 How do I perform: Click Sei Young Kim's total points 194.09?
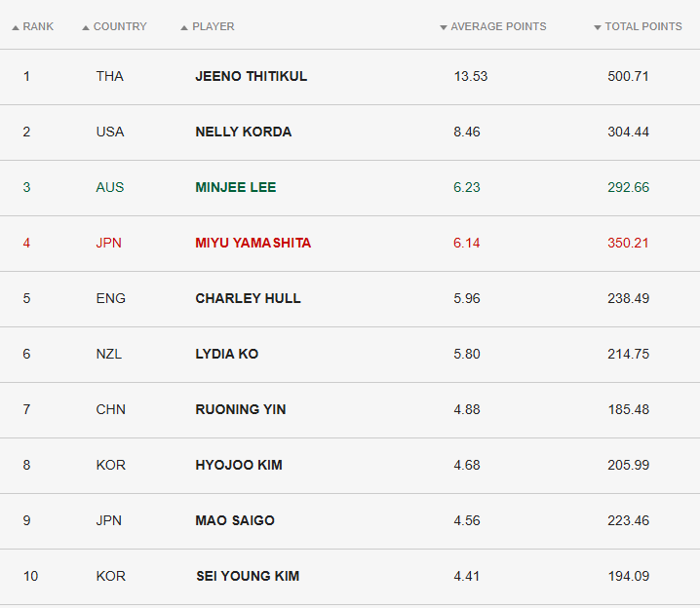pyautogui.click(x=628, y=576)
